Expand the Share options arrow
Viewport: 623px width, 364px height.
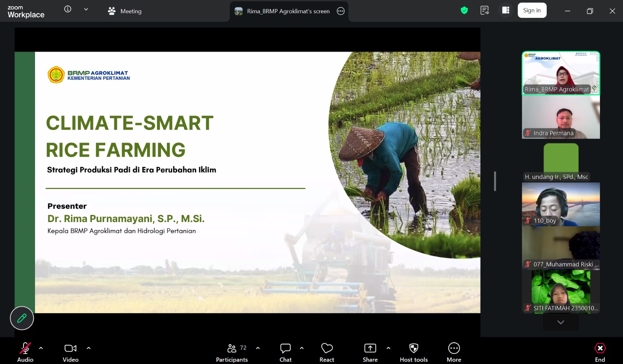[x=388, y=348]
